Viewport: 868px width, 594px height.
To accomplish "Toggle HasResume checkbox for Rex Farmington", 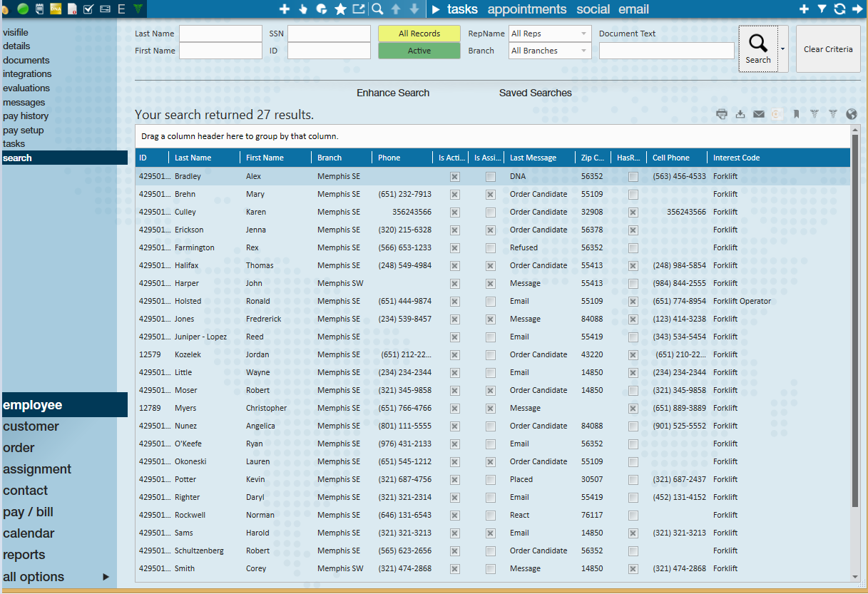I will (x=633, y=247).
